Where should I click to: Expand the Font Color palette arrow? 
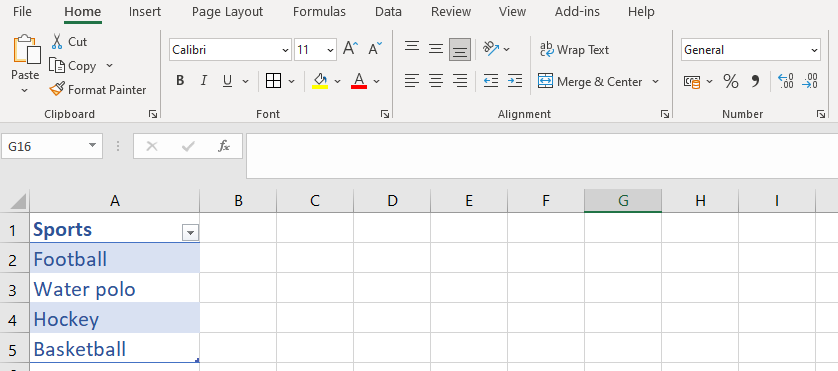[376, 81]
